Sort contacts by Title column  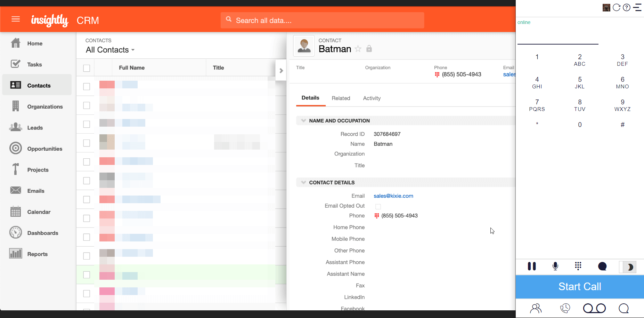[x=218, y=68]
